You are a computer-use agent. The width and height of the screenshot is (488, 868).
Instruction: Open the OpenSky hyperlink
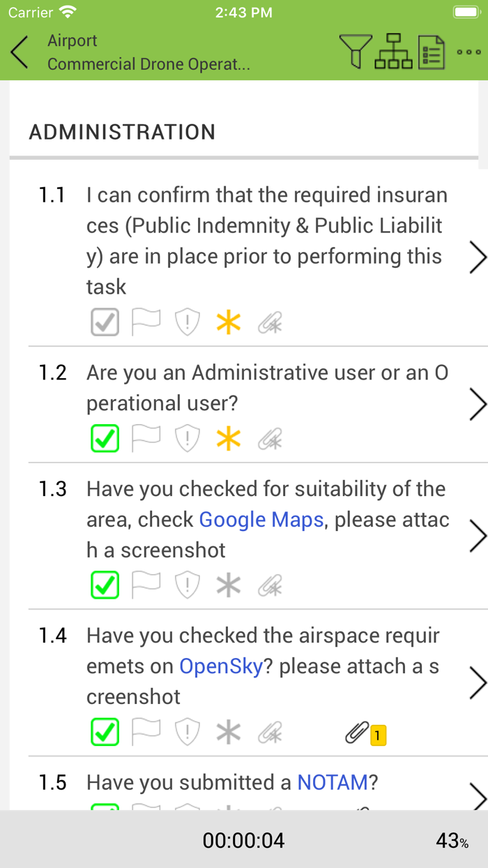pos(220,666)
